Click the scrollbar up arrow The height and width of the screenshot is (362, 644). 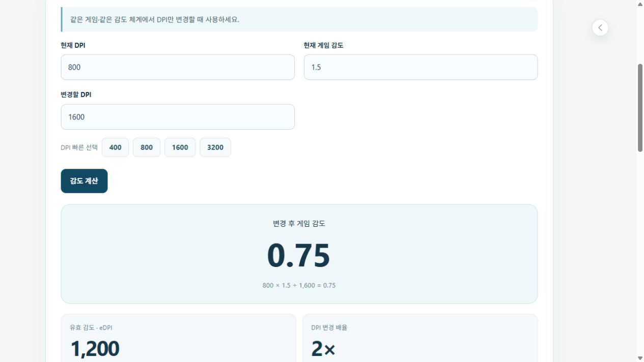(640, 4)
